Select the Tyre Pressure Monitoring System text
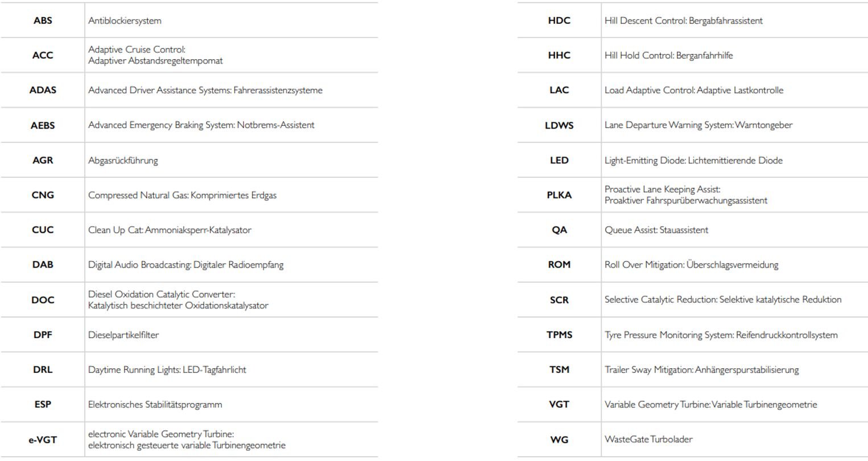868x461 pixels. [x=721, y=335]
